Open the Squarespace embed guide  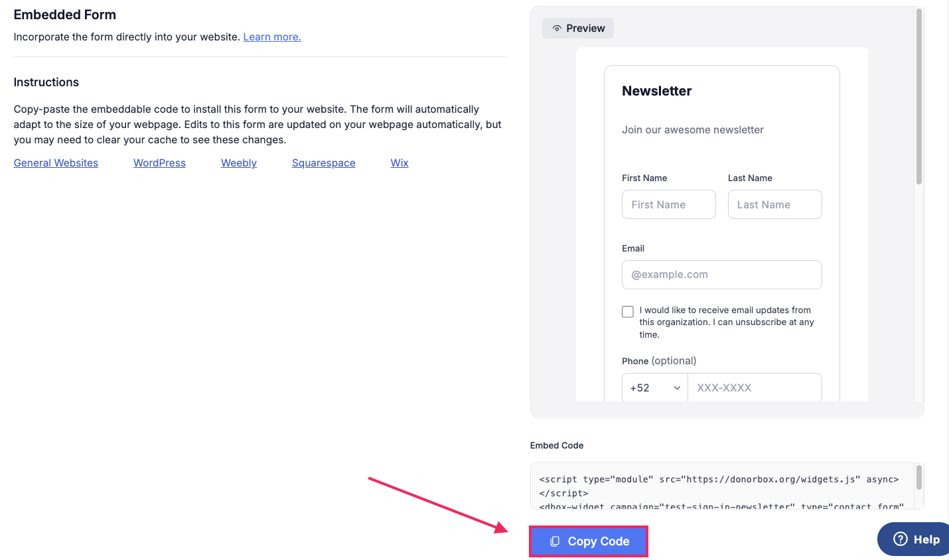pos(324,163)
